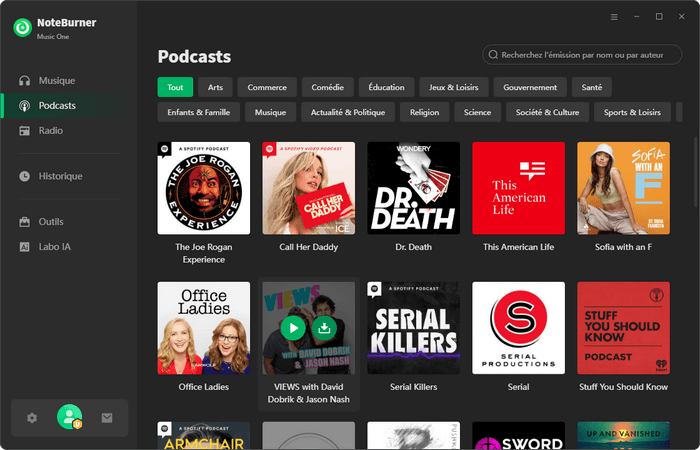Open Historique from the sidebar
Screen dimensions: 700x450
click(60, 176)
